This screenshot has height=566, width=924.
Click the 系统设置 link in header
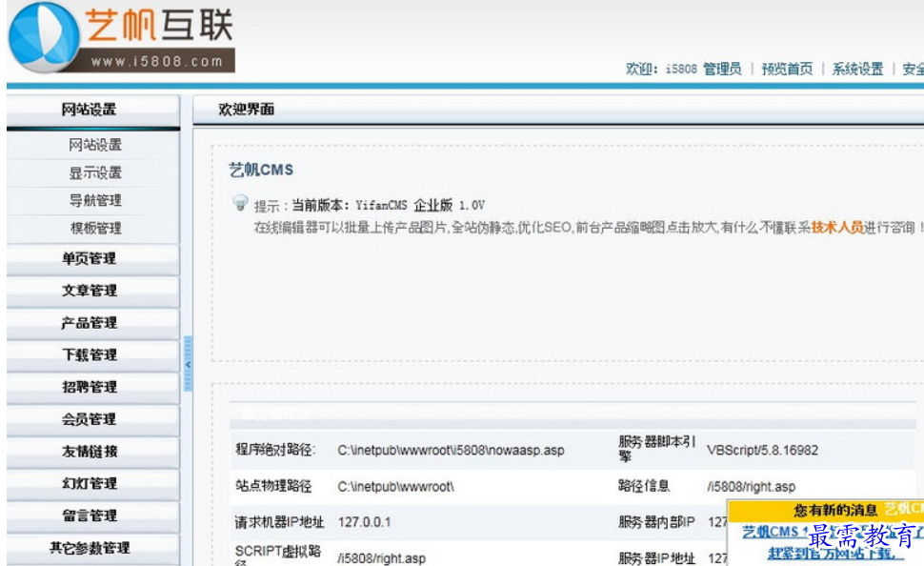tap(857, 69)
